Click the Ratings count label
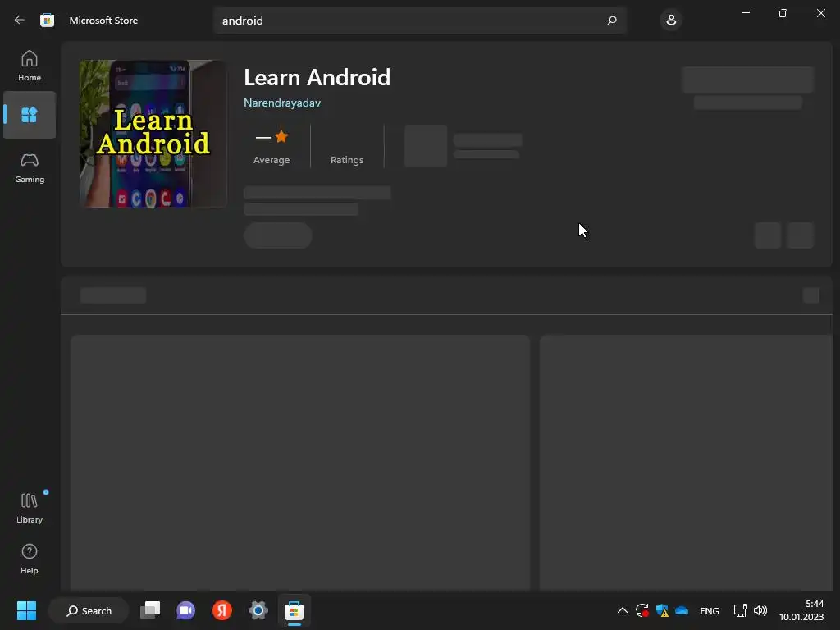This screenshot has width=840, height=630. pyautogui.click(x=347, y=160)
